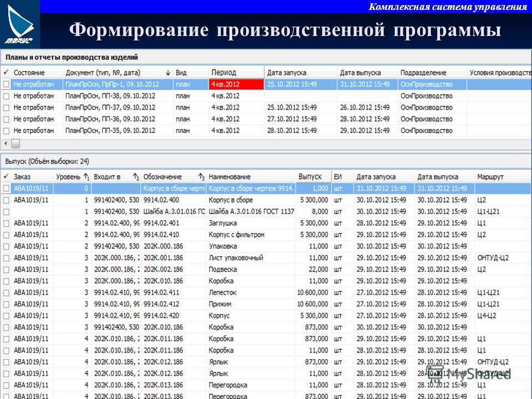The image size is (532, 399).
Task: Click the sort indicator on Уровень column
Action: [x=86, y=177]
